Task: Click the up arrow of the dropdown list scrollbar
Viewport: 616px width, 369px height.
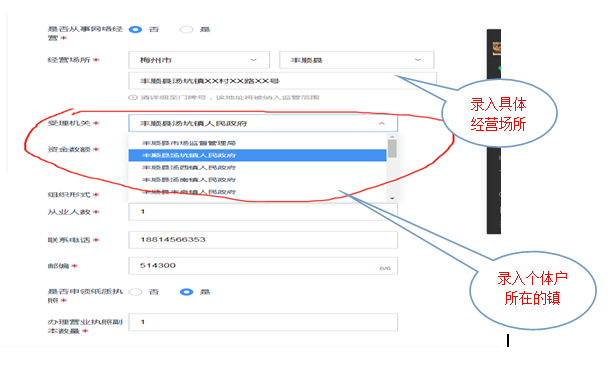Action: coord(392,137)
